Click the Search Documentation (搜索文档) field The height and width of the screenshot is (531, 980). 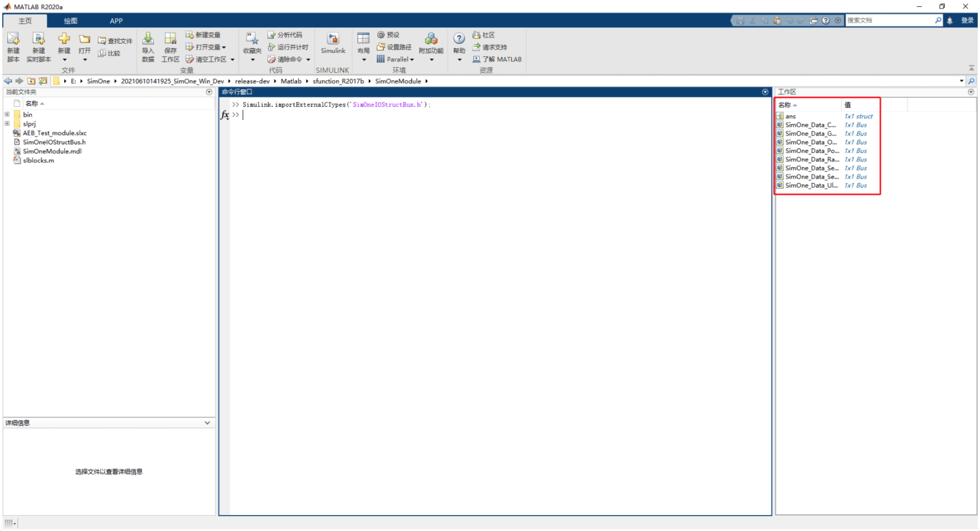pyautogui.click(x=891, y=20)
